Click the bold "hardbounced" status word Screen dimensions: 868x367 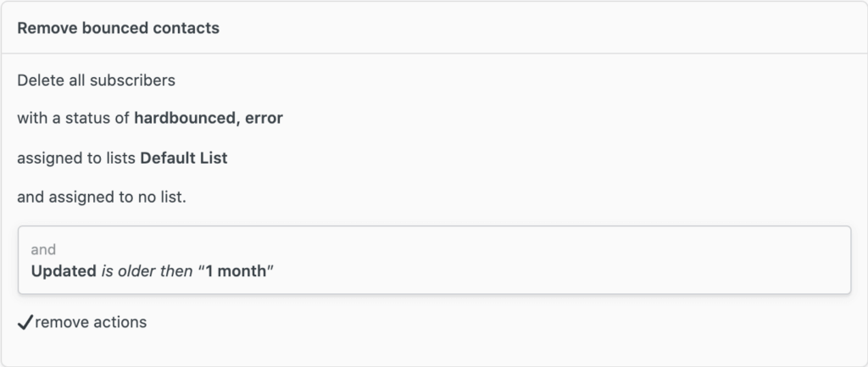pyautogui.click(x=183, y=119)
